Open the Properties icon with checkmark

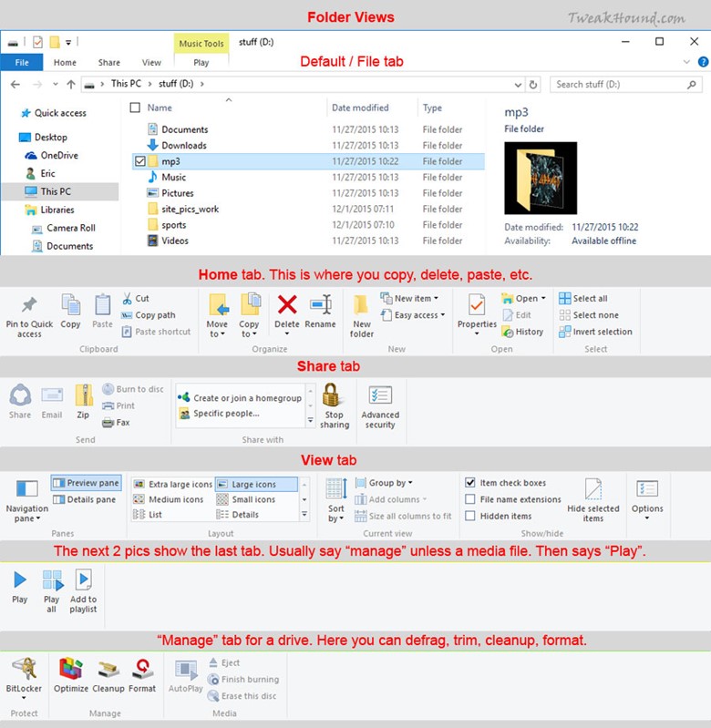tap(477, 305)
